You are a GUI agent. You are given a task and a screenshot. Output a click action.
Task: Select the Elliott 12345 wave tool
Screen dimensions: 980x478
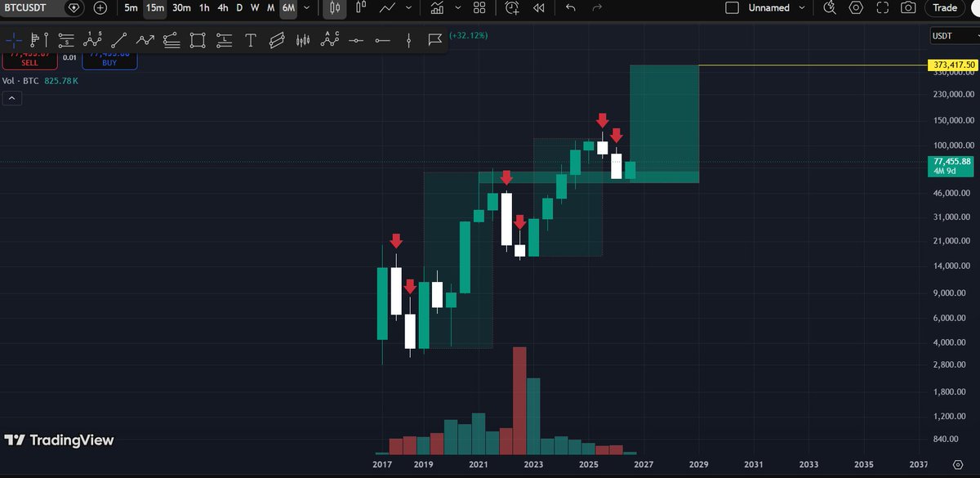click(92, 39)
